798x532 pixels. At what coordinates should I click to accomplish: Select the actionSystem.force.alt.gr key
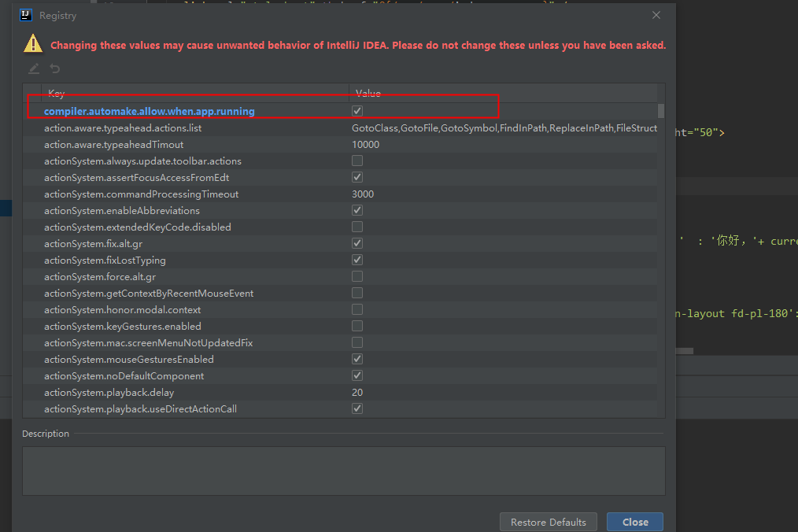100,277
